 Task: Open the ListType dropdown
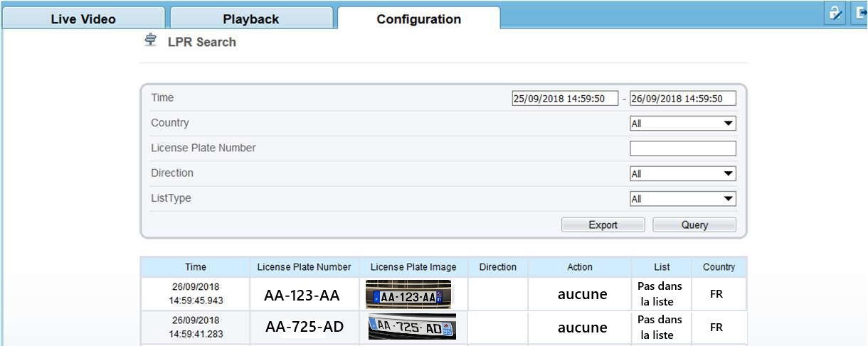(x=682, y=199)
